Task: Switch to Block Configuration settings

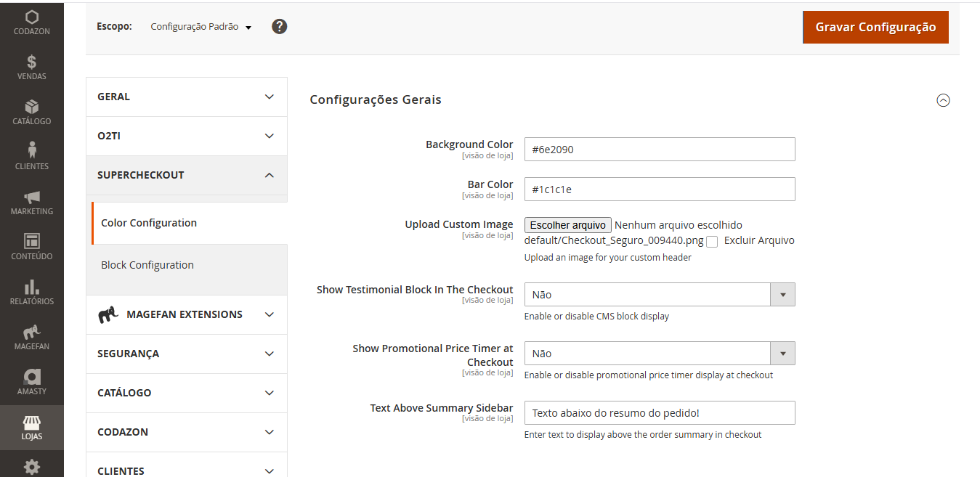Action: [x=147, y=264]
